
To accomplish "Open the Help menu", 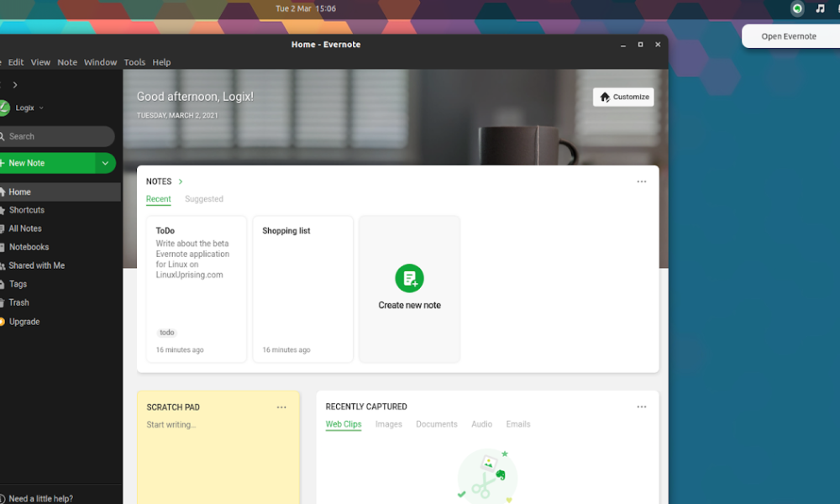I will pos(161,62).
